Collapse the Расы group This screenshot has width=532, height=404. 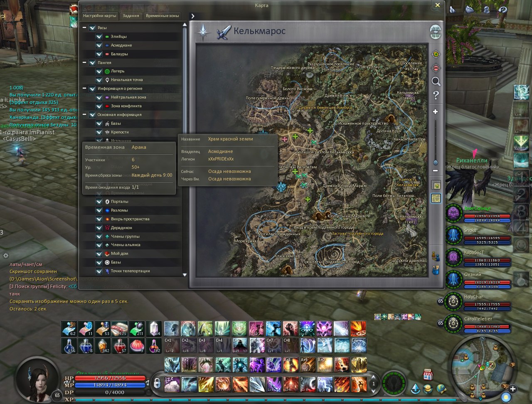click(84, 28)
